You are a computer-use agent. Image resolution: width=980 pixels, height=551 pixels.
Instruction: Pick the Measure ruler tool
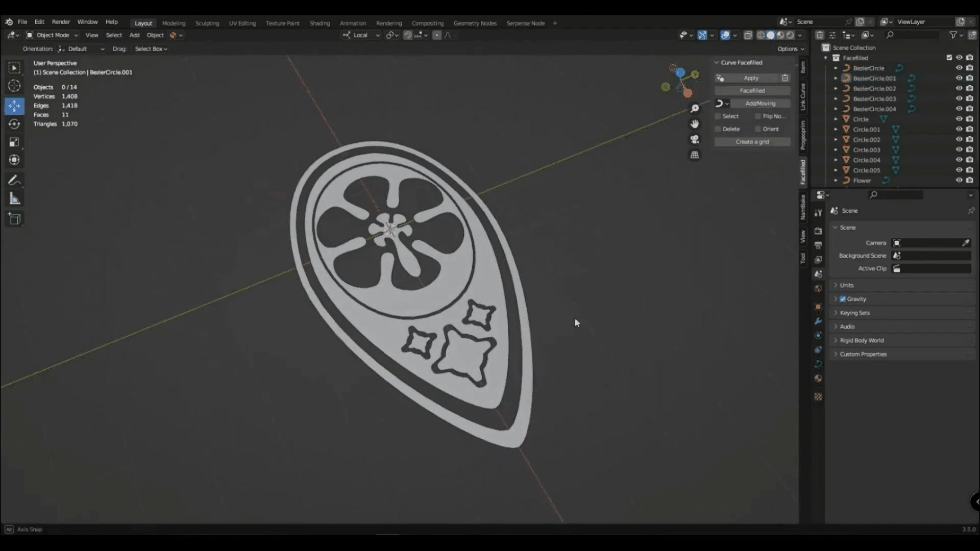[x=14, y=199]
